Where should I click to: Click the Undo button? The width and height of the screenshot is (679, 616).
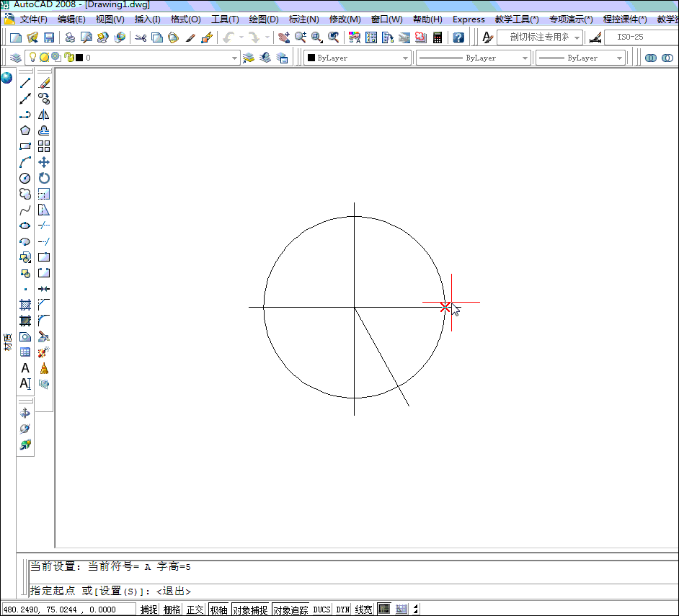click(229, 37)
